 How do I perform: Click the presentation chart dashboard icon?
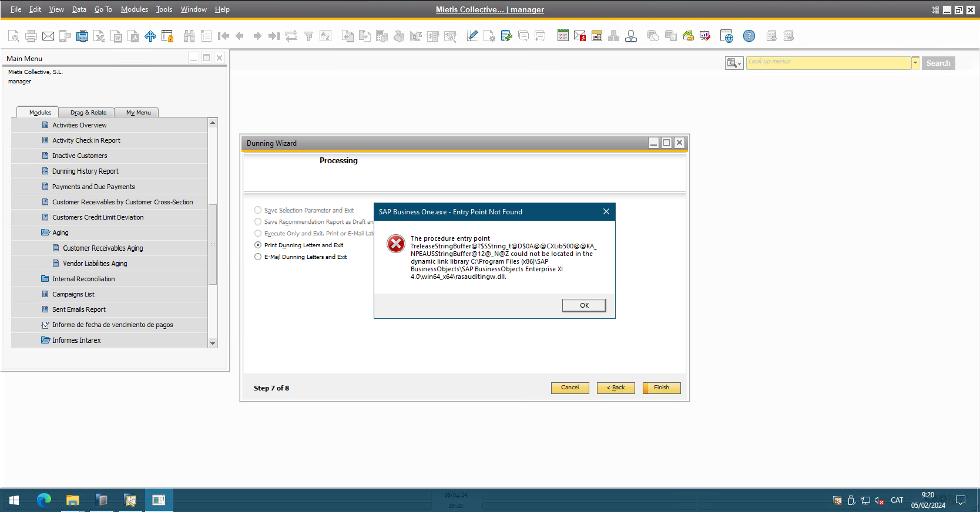705,36
